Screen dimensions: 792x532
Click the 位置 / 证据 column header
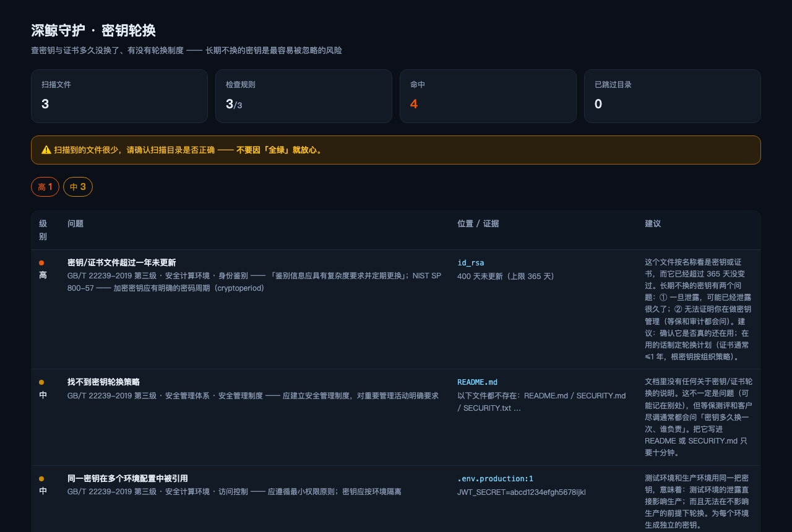(478, 224)
